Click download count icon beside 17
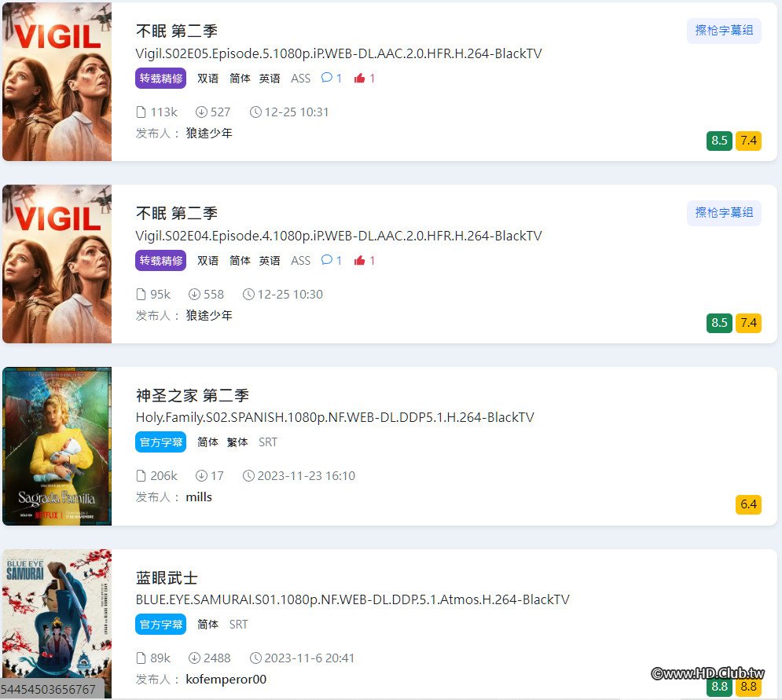This screenshot has width=782, height=700. [201, 476]
